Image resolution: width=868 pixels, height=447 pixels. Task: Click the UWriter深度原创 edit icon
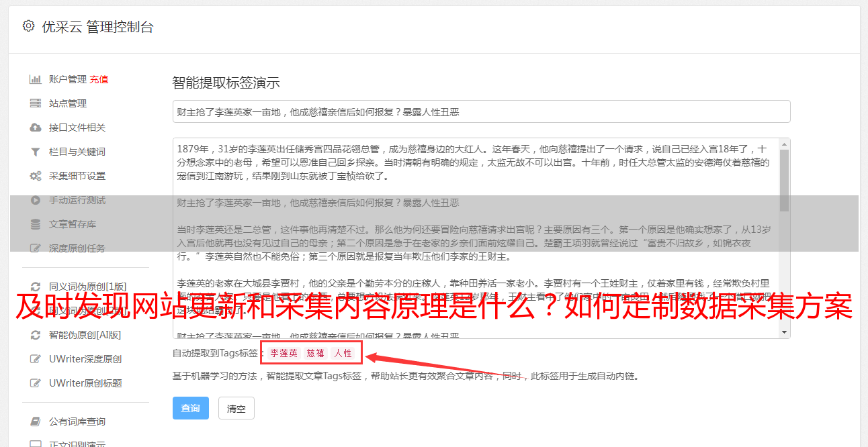(x=36, y=359)
